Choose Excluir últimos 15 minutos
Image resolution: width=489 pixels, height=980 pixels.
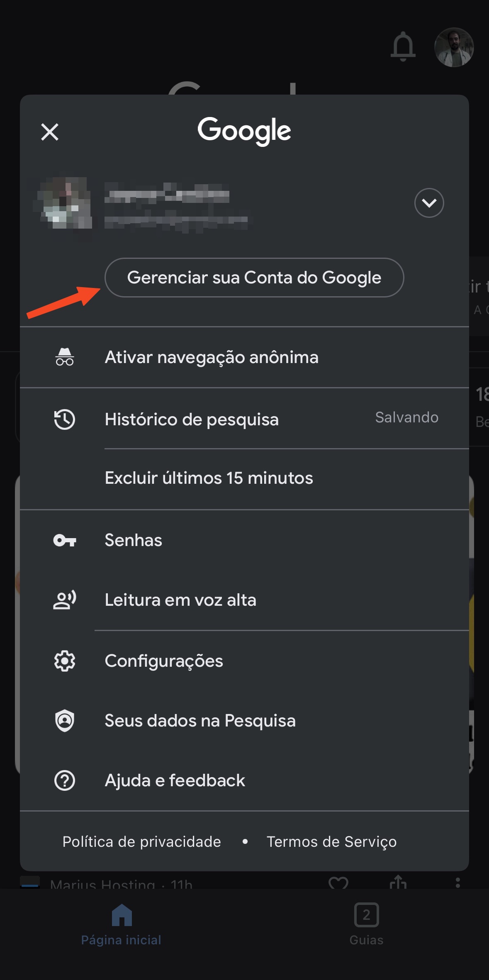tap(209, 478)
